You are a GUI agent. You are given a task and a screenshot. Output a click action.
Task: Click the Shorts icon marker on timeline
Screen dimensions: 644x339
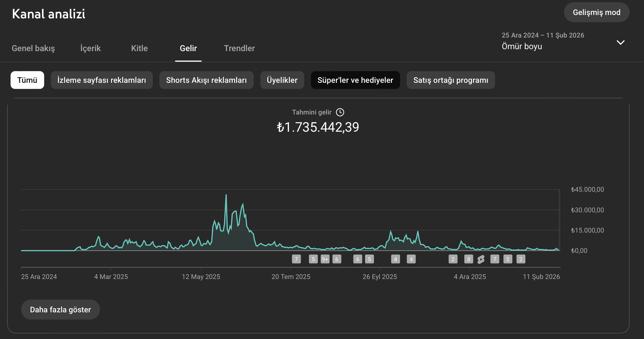[x=481, y=259]
